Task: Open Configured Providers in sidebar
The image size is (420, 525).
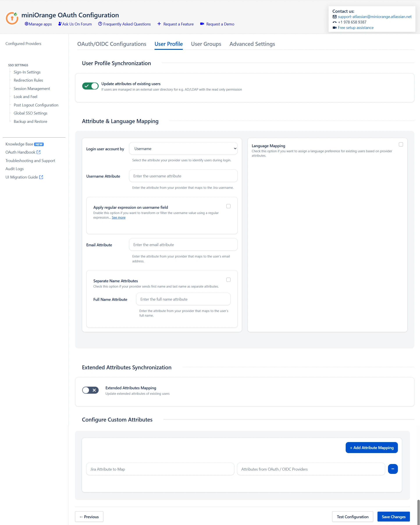Action: click(23, 44)
